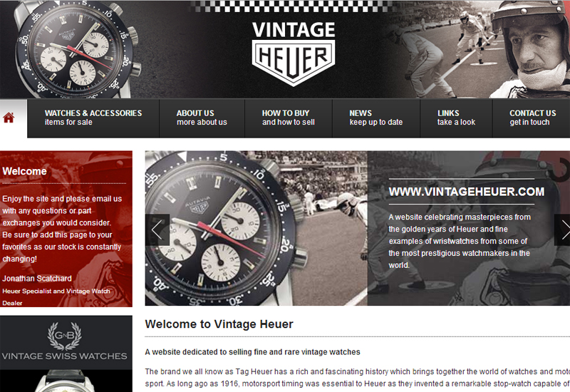Click the Welcome to Vintage Heuer heading
Image resolution: width=570 pixels, height=392 pixels.
[219, 324]
